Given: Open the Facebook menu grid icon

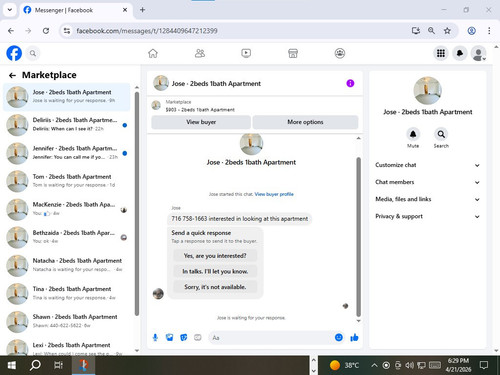Looking at the screenshot, I should pos(441,53).
